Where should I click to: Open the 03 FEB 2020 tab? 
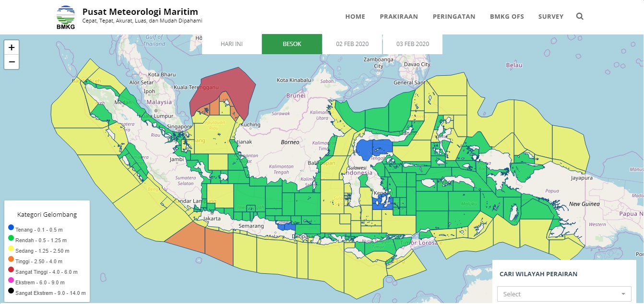(413, 44)
